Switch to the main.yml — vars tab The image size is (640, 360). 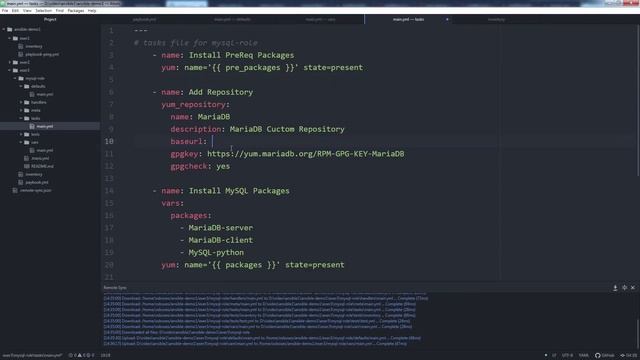320,19
